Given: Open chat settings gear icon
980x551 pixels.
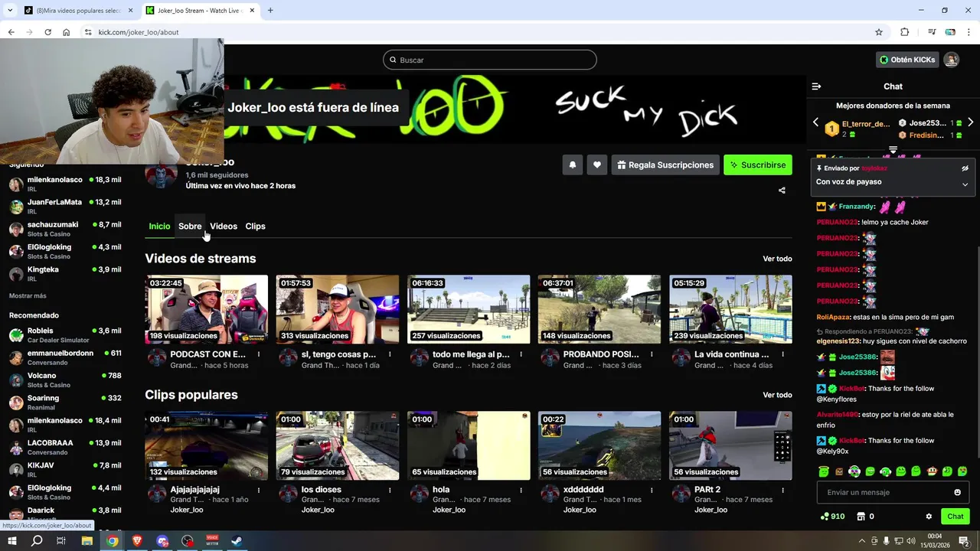Looking at the screenshot, I should (929, 517).
